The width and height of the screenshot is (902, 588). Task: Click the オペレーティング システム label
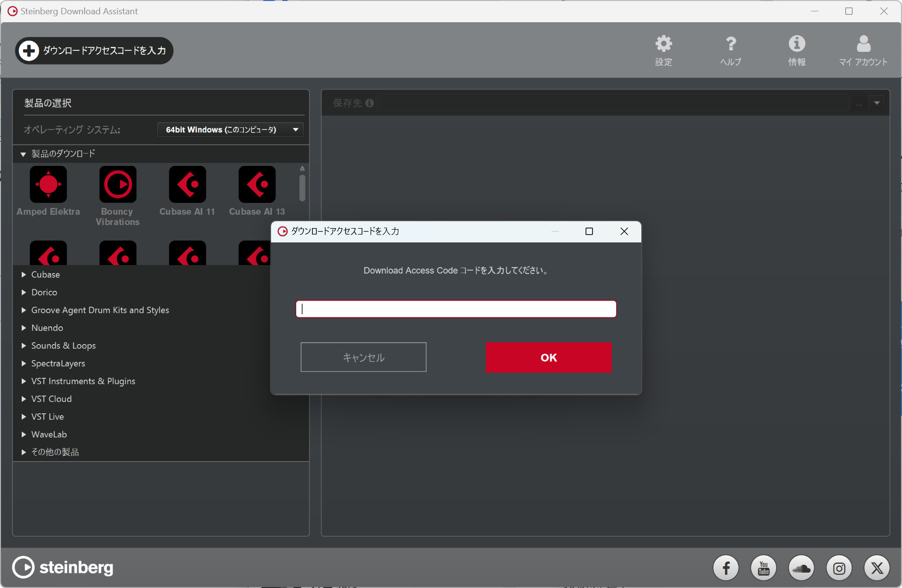click(72, 130)
